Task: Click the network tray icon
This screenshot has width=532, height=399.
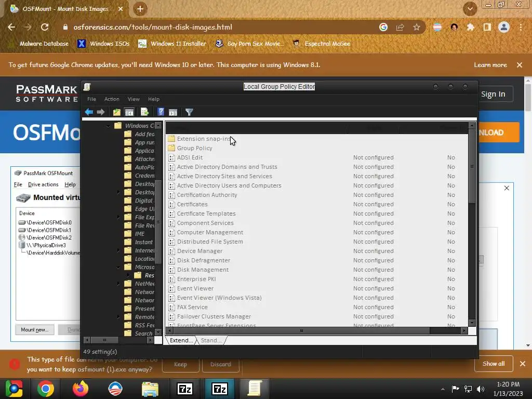Action: point(468,389)
